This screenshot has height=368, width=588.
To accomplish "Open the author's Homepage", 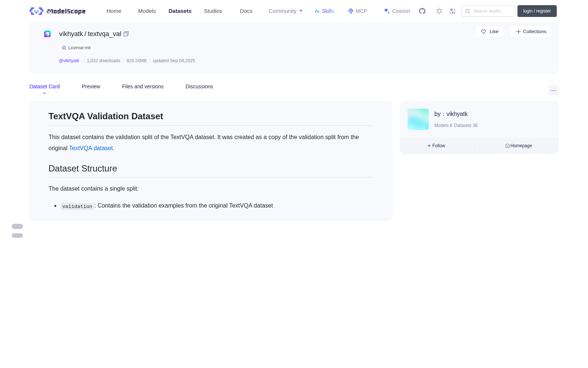I will pyautogui.click(x=519, y=146).
